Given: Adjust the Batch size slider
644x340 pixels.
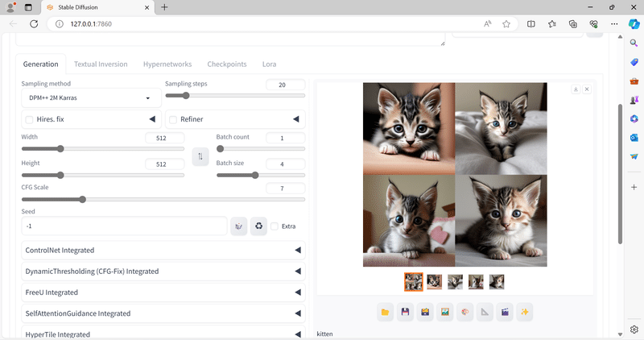Looking at the screenshot, I should [261, 175].
